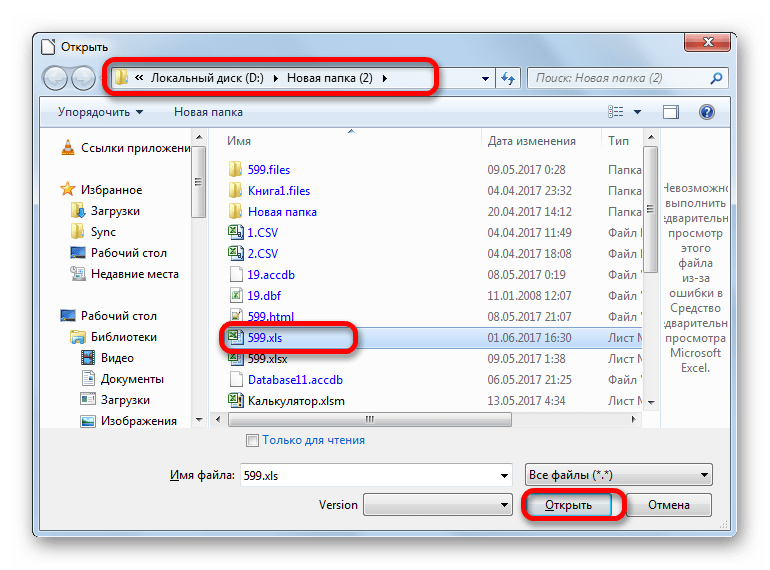This screenshot has width=770, height=570.
Task: Click the Только для чтения label link
Action: (313, 440)
